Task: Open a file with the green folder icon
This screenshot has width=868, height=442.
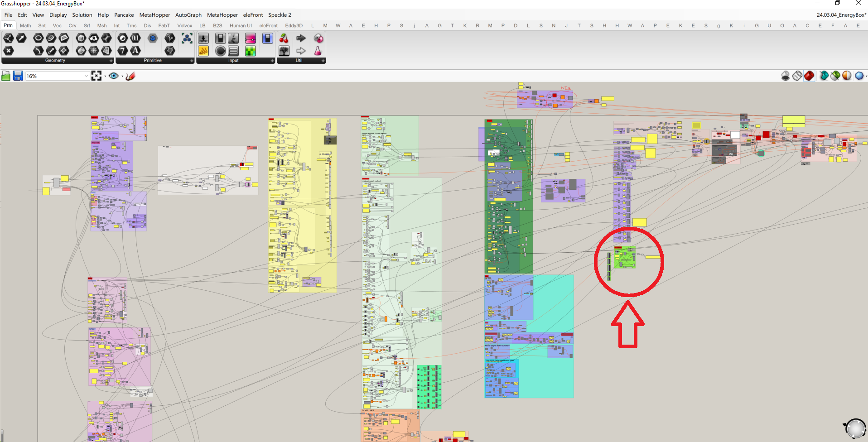Action: pyautogui.click(x=6, y=76)
